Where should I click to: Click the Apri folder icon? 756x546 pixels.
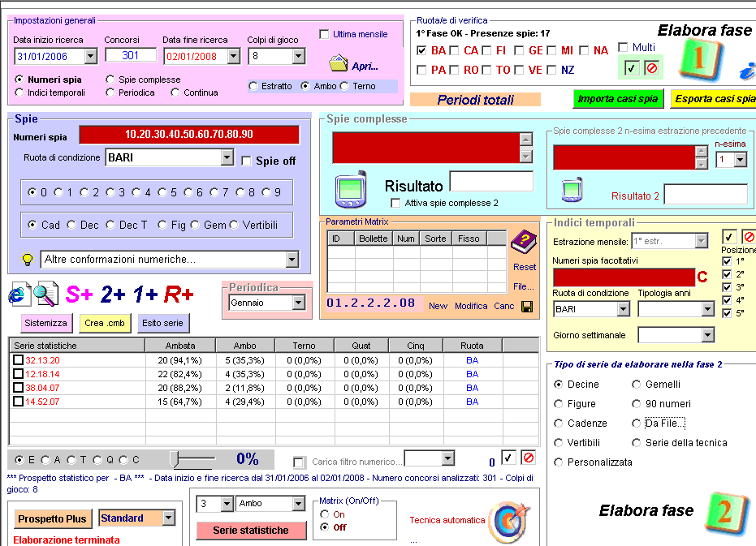[339, 63]
